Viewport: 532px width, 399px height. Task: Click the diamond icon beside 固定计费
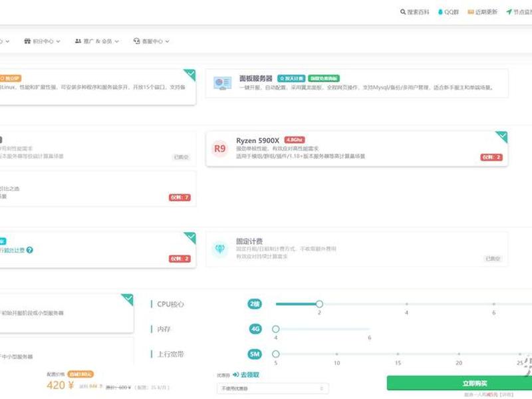(220, 249)
